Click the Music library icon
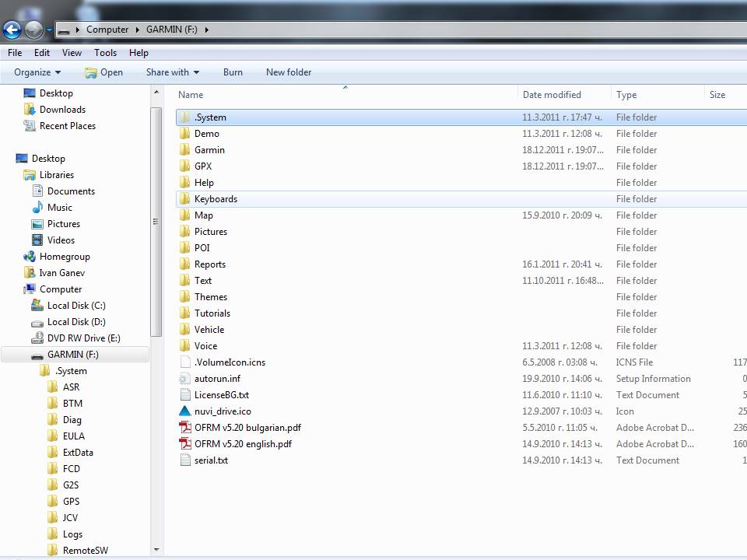Viewport: 747px width, 560px height. pos(37,208)
